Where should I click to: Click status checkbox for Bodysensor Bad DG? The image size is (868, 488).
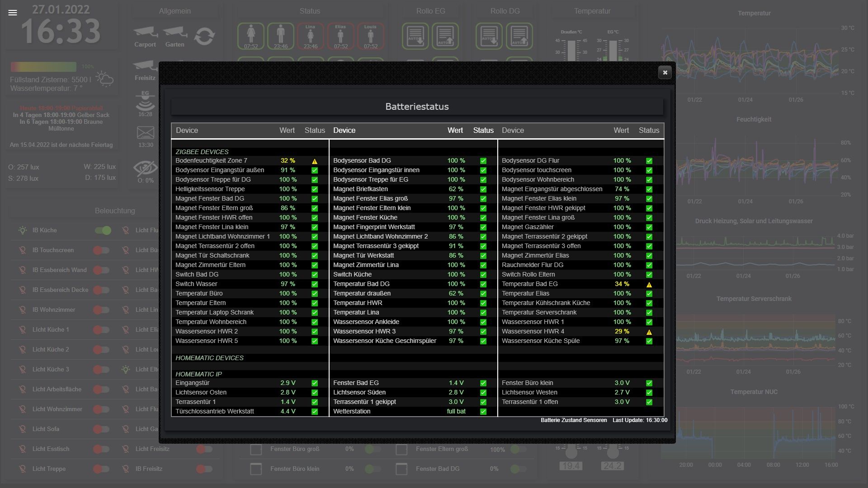tap(483, 161)
